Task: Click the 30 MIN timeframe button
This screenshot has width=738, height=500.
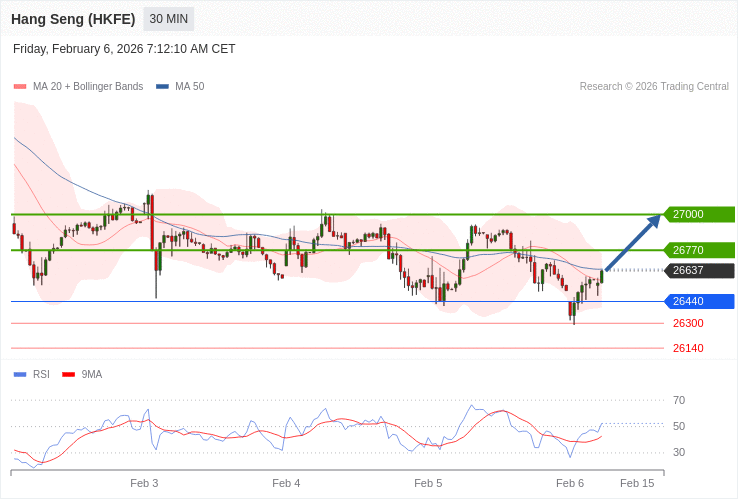Action: click(x=168, y=19)
